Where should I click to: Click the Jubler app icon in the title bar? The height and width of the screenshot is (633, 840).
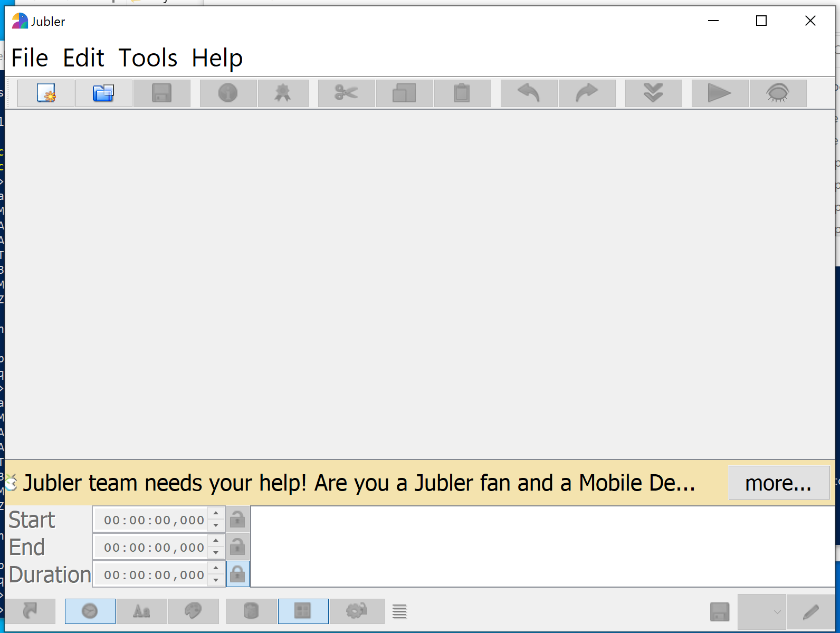tap(20, 21)
